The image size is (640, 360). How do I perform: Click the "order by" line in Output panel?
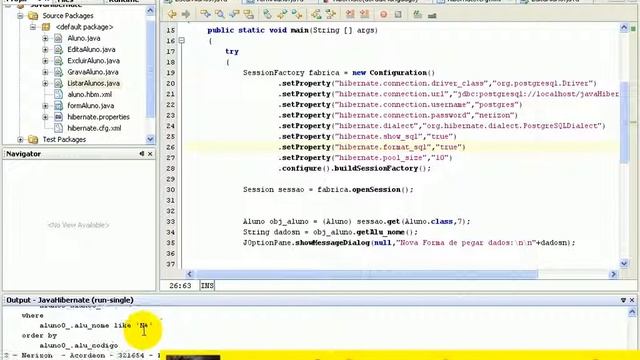pos(40,336)
